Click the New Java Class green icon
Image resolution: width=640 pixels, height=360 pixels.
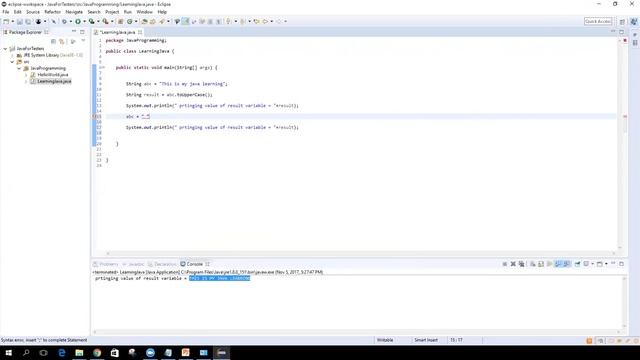130,21
